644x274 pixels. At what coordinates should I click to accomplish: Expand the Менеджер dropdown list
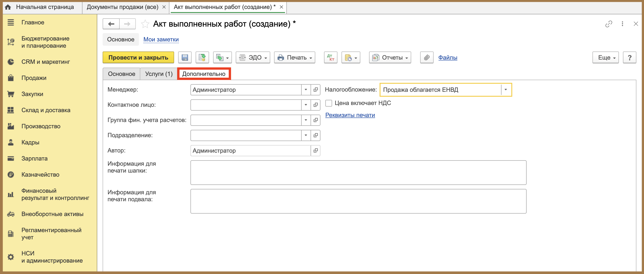(306, 90)
